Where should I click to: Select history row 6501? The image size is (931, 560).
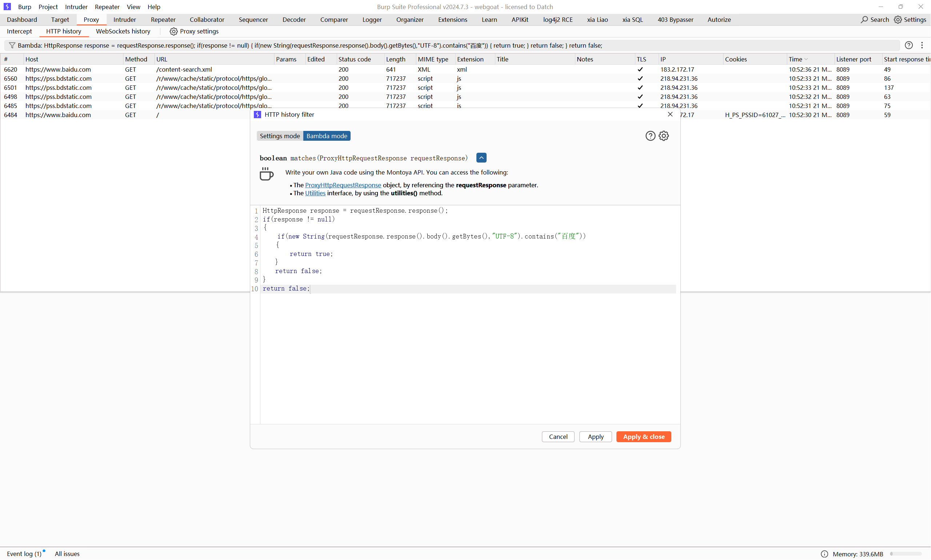coord(465,88)
